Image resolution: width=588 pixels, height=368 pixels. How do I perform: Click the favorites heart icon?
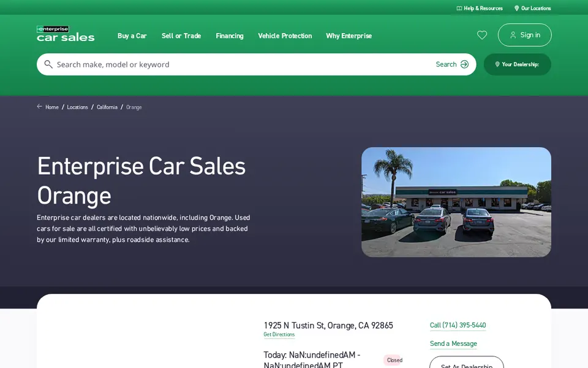482,35
